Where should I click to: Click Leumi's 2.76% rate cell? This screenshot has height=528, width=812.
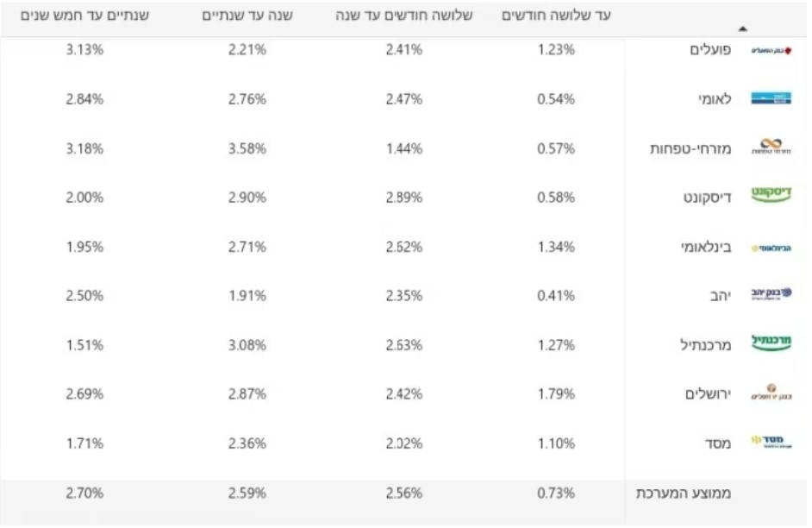[247, 99]
